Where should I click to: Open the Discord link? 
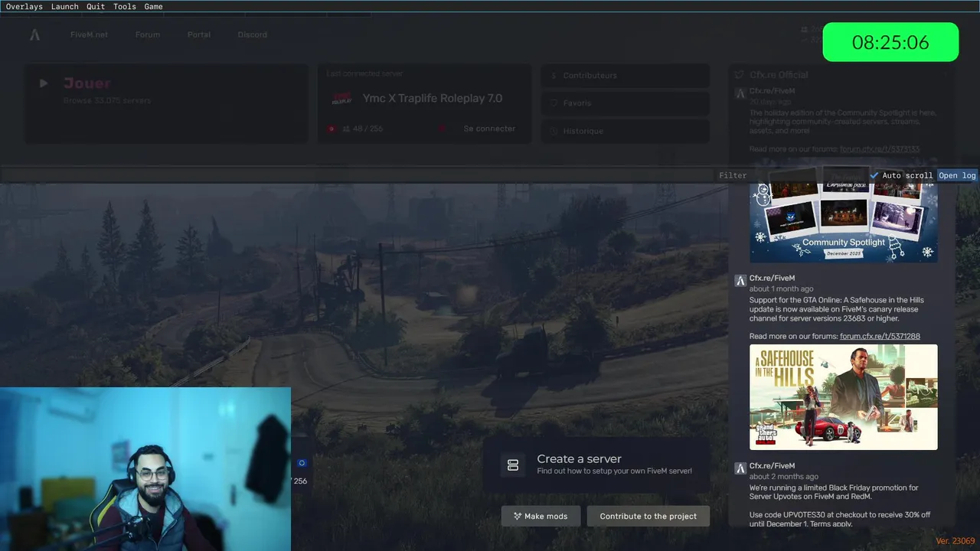pyautogui.click(x=252, y=34)
